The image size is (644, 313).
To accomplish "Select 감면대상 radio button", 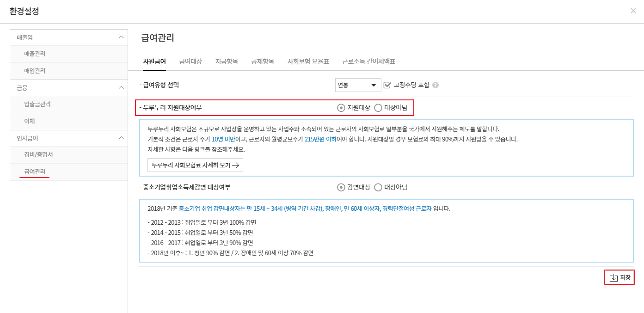I will click(x=341, y=187).
